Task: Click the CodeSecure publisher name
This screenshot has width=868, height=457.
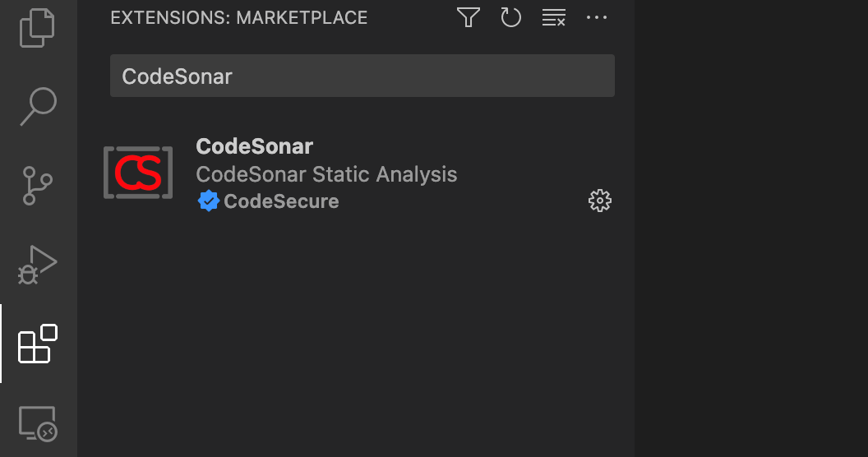Action: 281,201
